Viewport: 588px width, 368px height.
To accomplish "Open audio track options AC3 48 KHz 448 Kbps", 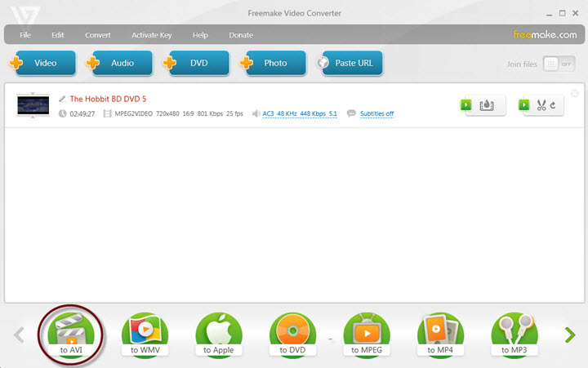I will 300,113.
